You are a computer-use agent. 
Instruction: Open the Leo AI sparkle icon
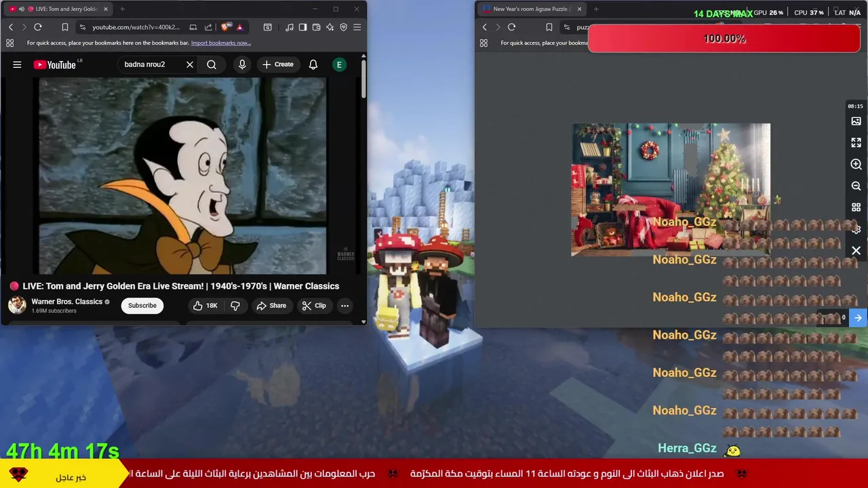(330, 27)
